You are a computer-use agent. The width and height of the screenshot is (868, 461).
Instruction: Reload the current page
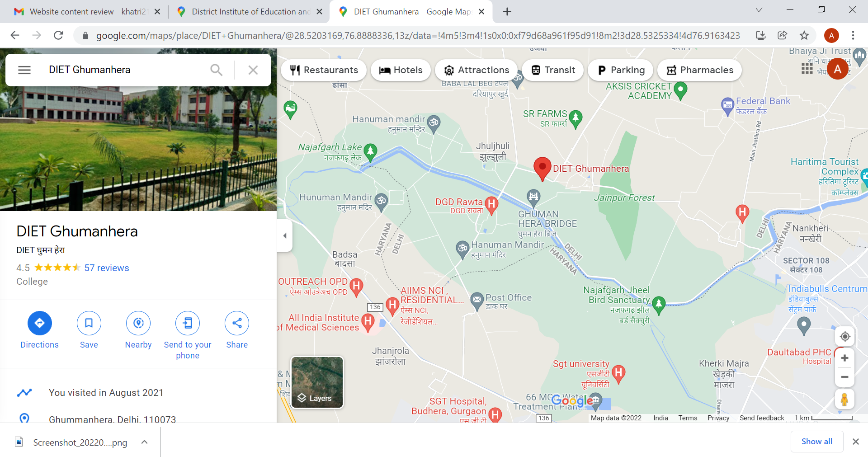58,35
